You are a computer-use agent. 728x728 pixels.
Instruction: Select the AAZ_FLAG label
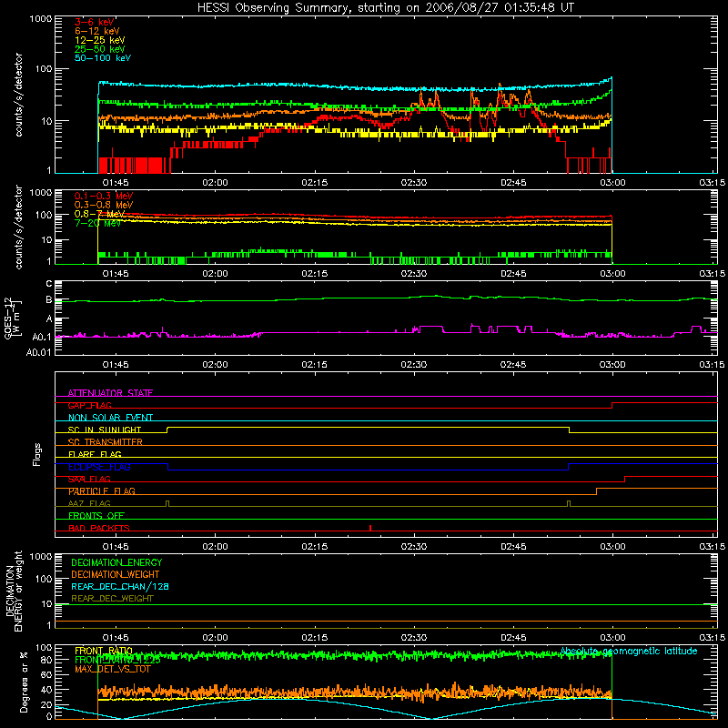click(89, 503)
